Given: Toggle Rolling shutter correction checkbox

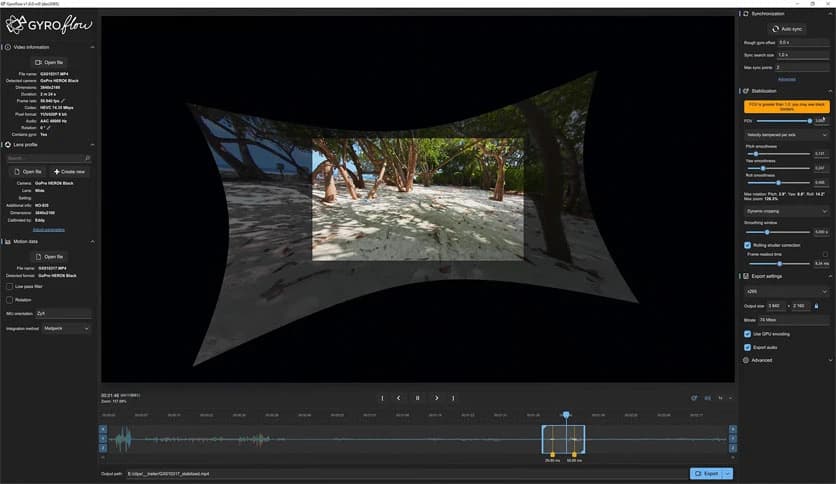Looking at the screenshot, I should pos(747,245).
